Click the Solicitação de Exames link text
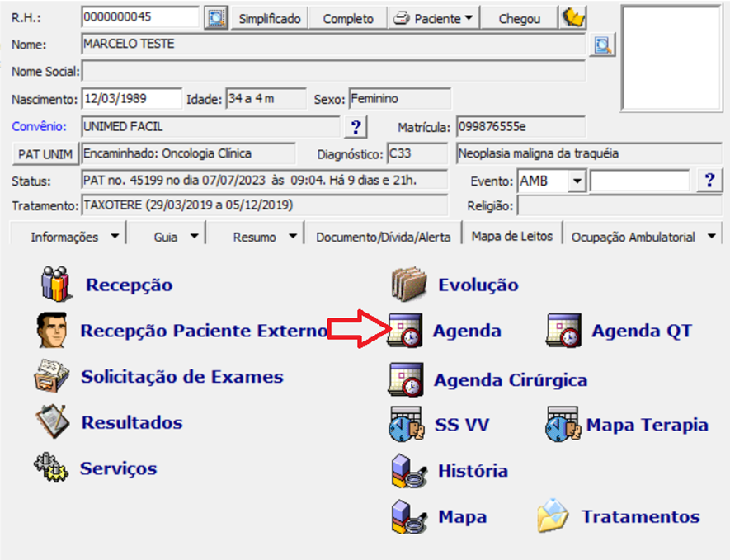 182,377
